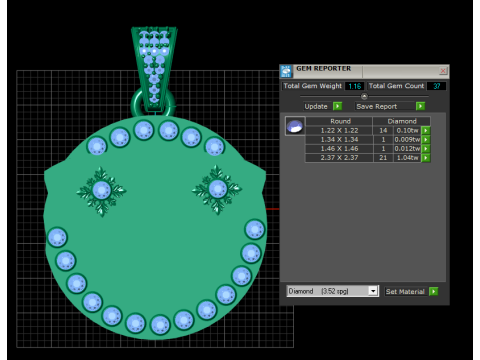The height and width of the screenshot is (360, 480).
Task: Select gem in left snowflake setting
Action: coord(101,190)
